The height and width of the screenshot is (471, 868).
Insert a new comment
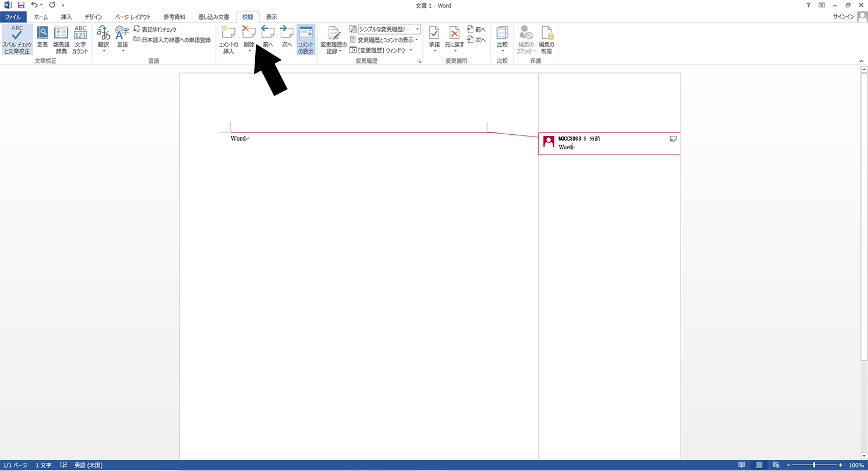(229, 40)
